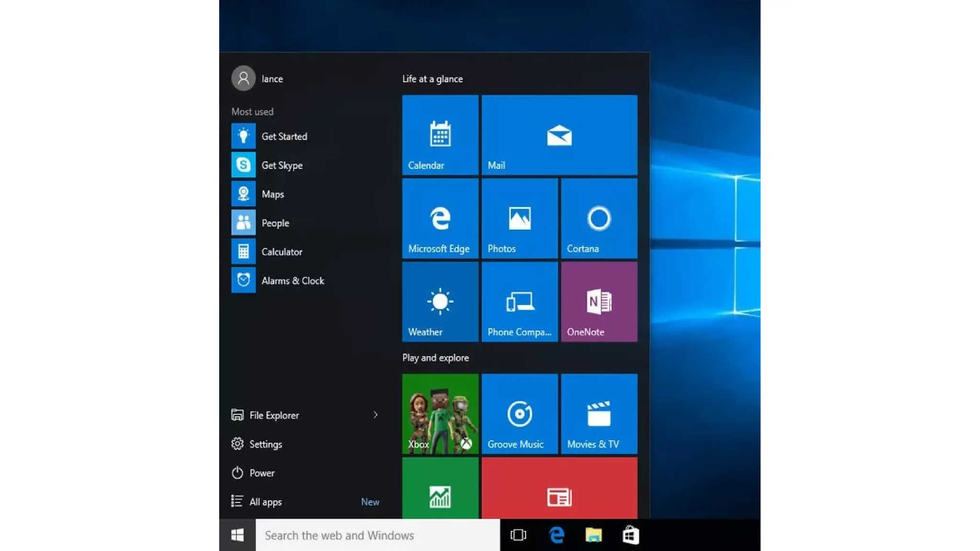Viewport: 980px width, 551px height.
Task: Open the Xbox tile
Action: click(440, 414)
